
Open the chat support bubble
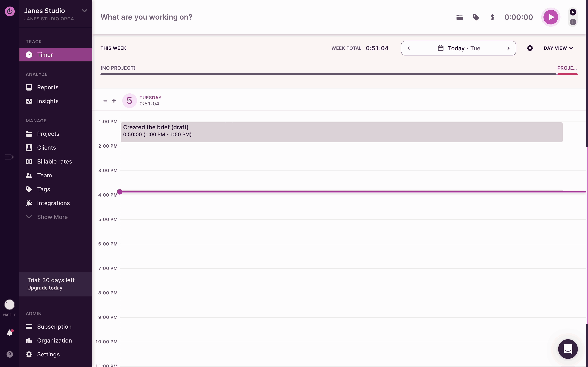click(x=568, y=349)
